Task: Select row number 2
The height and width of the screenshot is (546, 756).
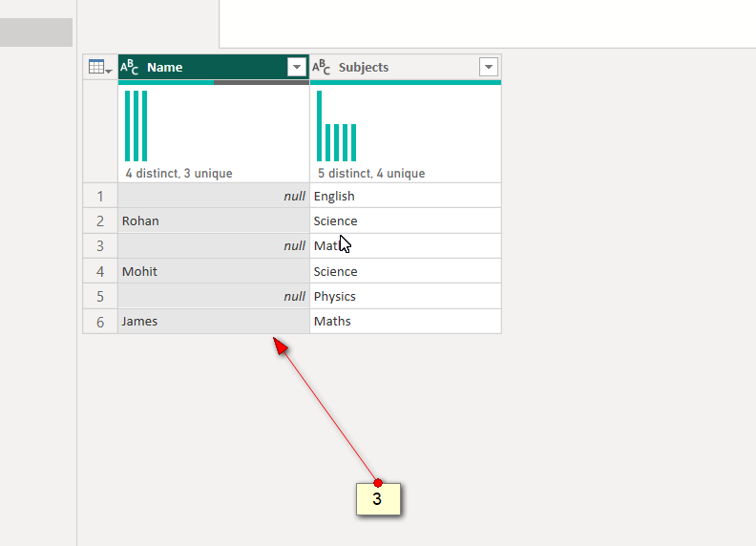Action: [100, 220]
